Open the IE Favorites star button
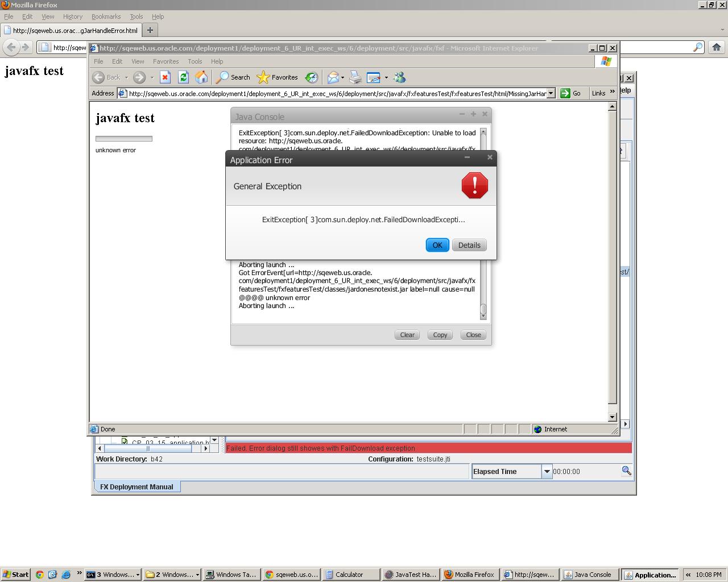 [x=277, y=77]
